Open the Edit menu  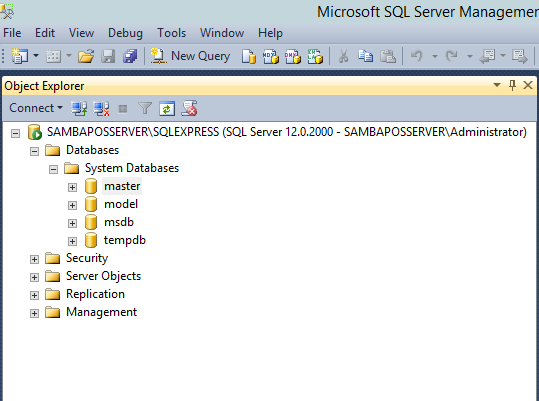pyautogui.click(x=45, y=33)
